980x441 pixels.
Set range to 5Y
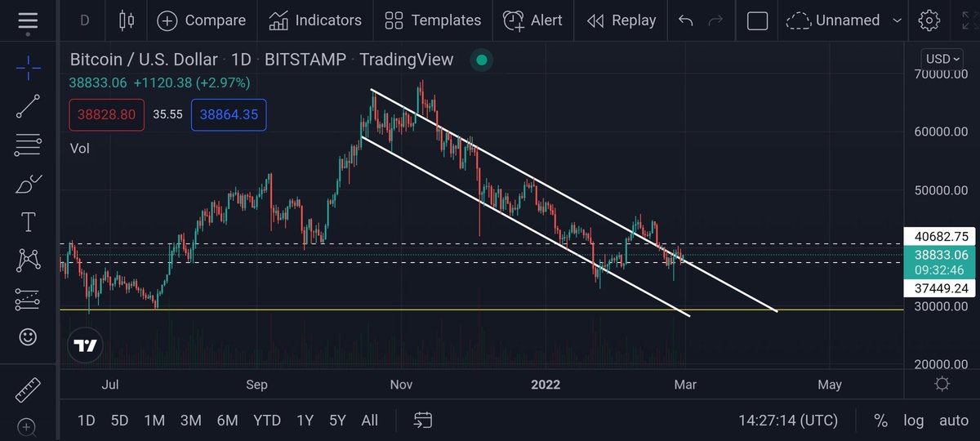point(337,421)
